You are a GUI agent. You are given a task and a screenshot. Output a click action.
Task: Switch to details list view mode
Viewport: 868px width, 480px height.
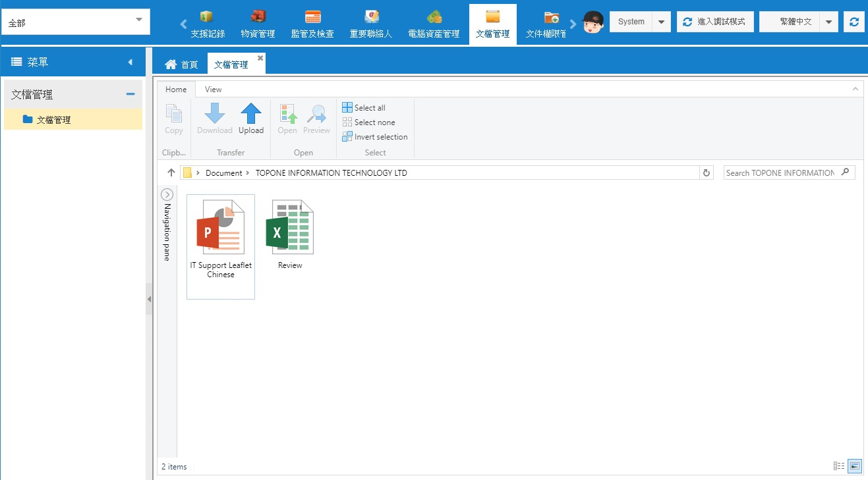pos(839,466)
